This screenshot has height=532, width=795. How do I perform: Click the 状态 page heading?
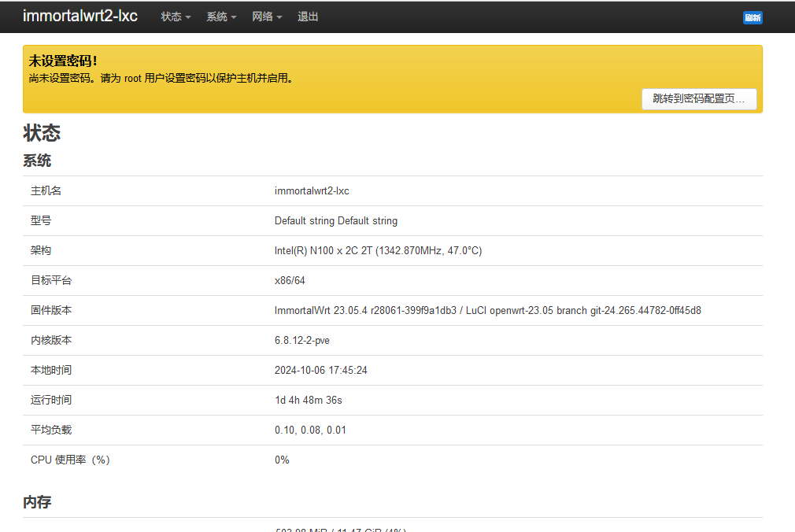[42, 133]
